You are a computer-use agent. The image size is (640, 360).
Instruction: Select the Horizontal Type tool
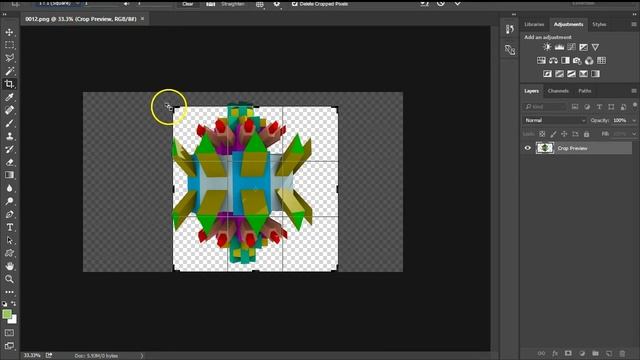pos(9,227)
